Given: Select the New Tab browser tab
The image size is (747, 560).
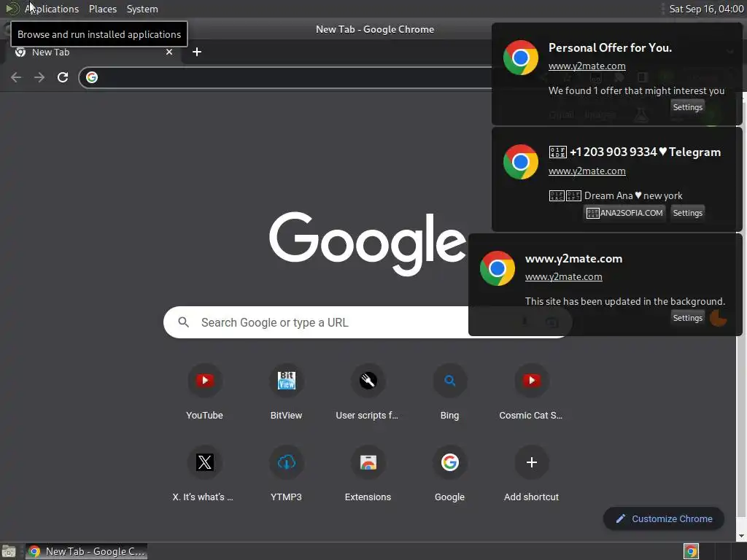Looking at the screenshot, I should (x=93, y=52).
